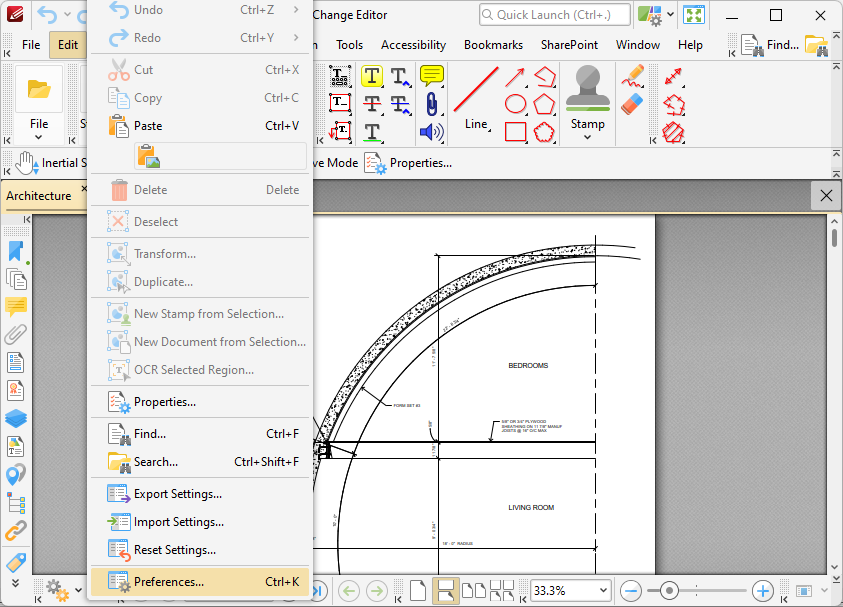Enable two pages layout

[x=474, y=591]
